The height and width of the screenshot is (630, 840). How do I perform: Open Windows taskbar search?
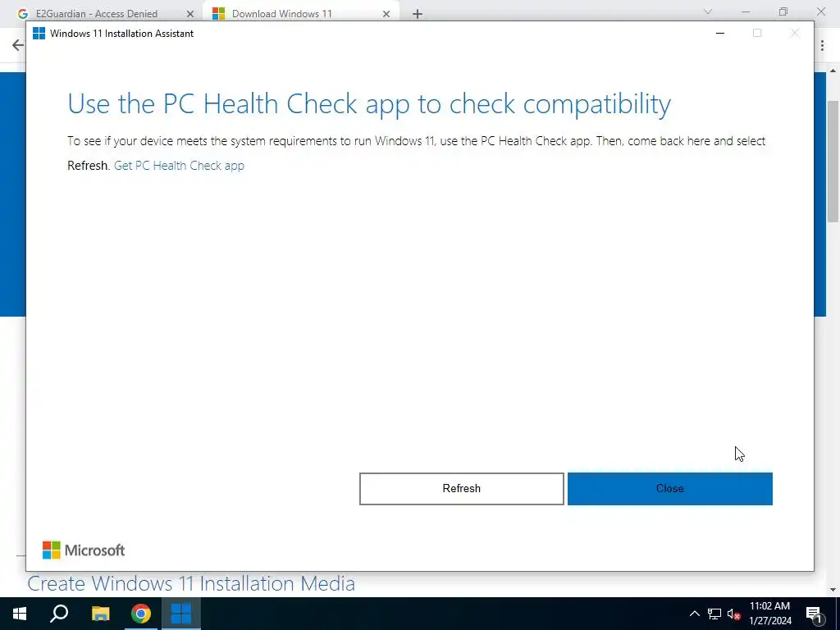click(59, 614)
